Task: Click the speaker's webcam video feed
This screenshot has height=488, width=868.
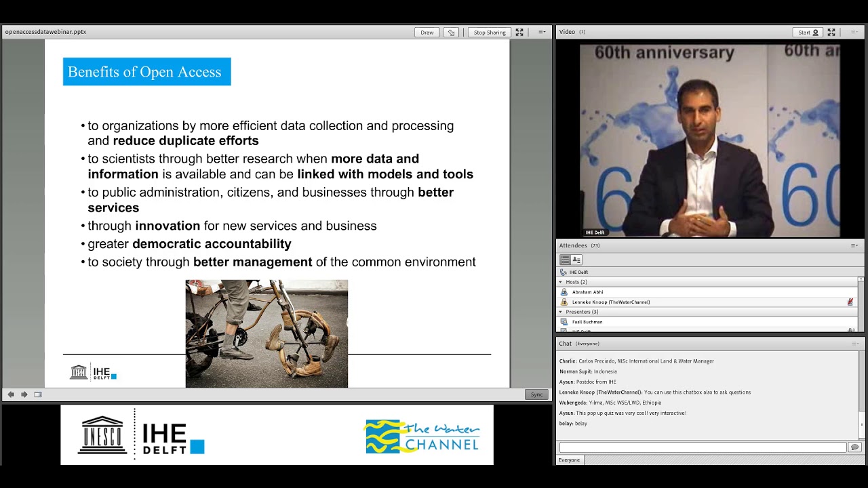Action: tap(710, 140)
